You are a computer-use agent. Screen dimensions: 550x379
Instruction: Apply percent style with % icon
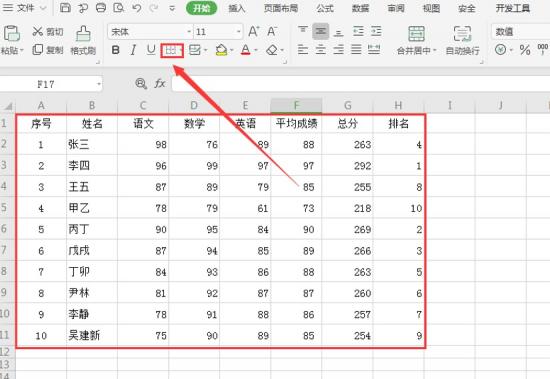pyautogui.click(x=525, y=50)
